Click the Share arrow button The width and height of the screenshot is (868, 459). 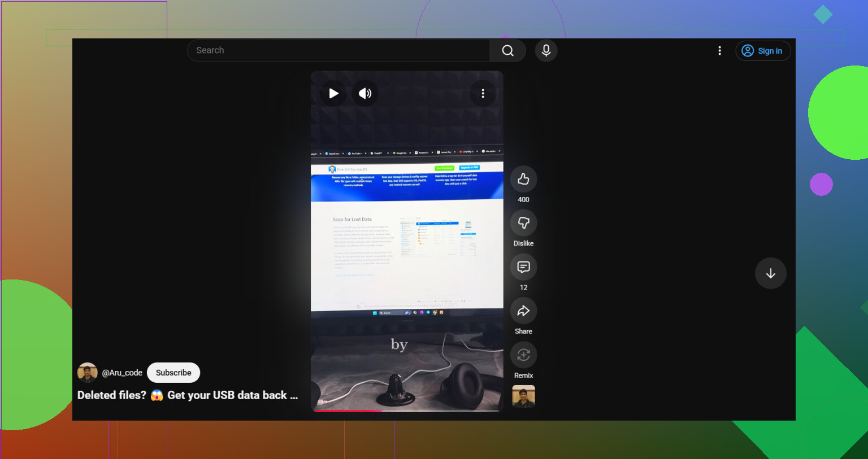[523, 311]
